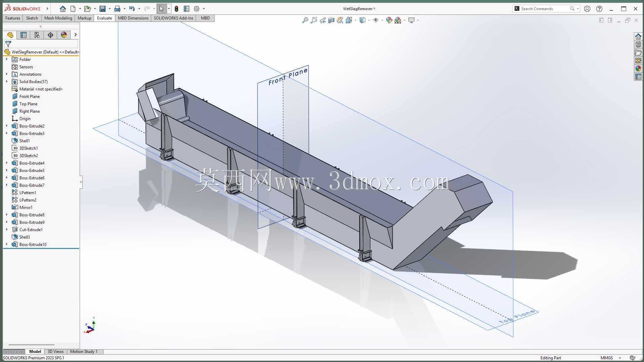Save the document with the Save icon

click(x=103, y=9)
